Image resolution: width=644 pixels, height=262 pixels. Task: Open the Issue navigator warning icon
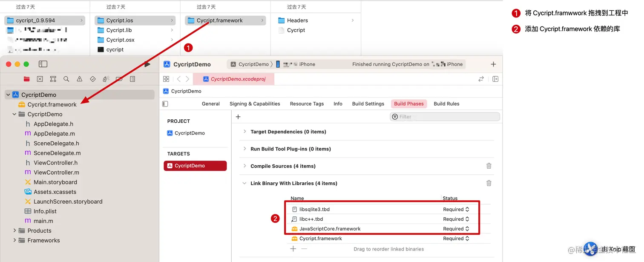79,79
